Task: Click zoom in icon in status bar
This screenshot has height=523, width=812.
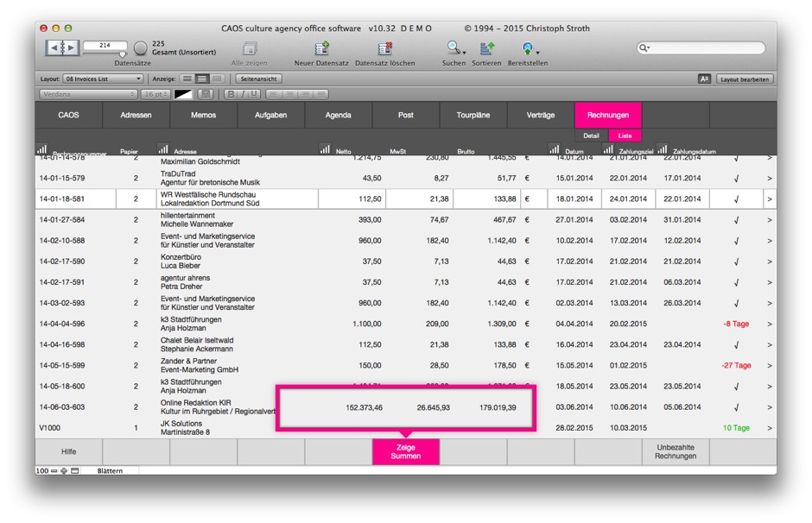Action: [64, 470]
